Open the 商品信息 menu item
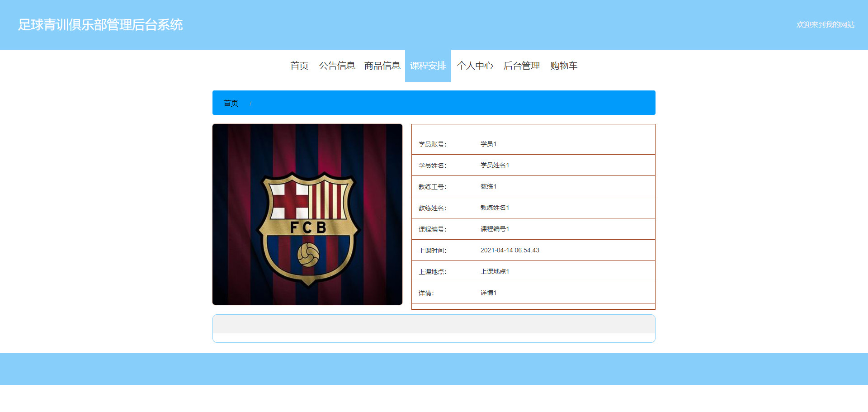 [x=382, y=66]
